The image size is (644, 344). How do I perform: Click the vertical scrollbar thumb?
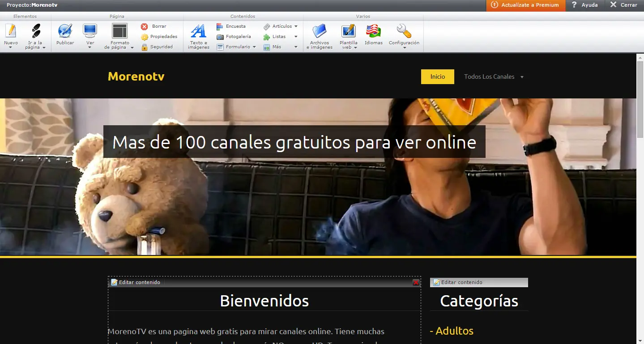640,99
